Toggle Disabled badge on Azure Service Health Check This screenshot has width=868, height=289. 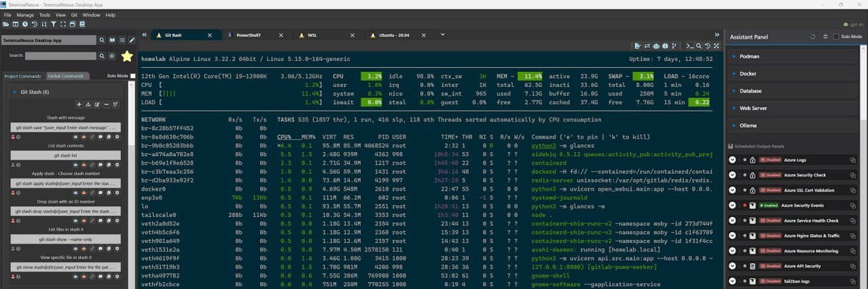770,220
